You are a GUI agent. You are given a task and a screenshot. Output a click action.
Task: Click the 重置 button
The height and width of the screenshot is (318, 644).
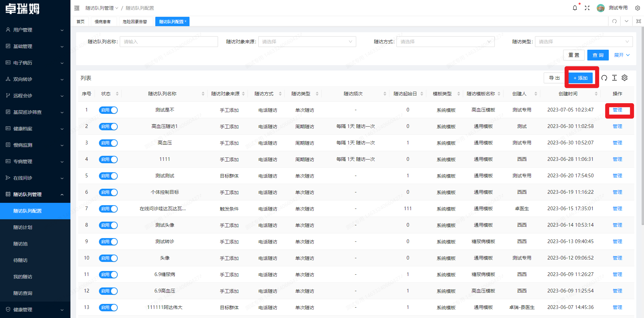coord(574,55)
